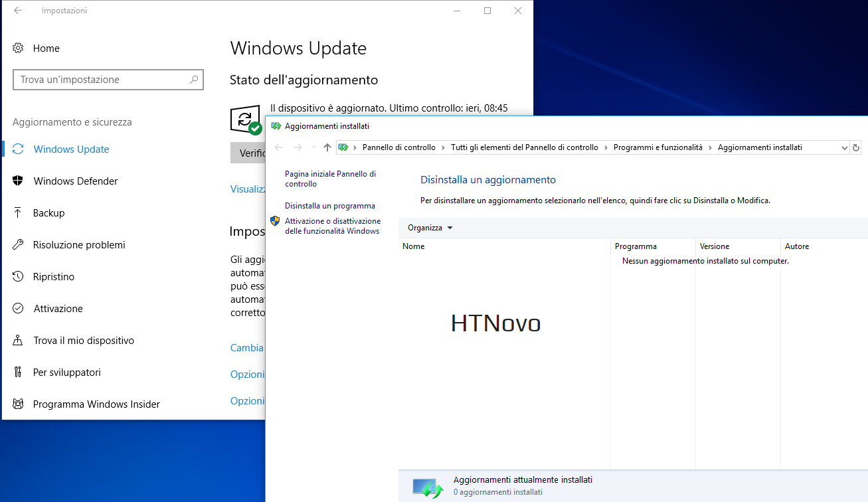
Task: Open Home gear icon in Settings
Action: pos(19,48)
